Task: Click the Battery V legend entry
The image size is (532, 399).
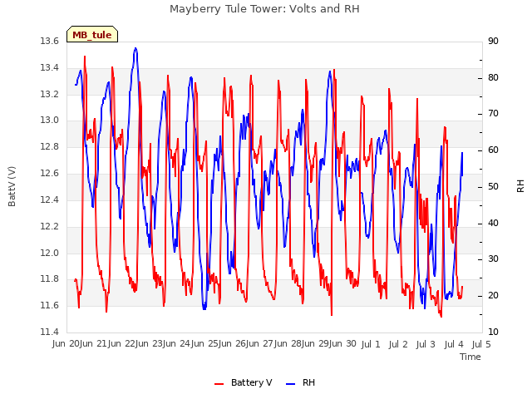Action: coord(244,382)
